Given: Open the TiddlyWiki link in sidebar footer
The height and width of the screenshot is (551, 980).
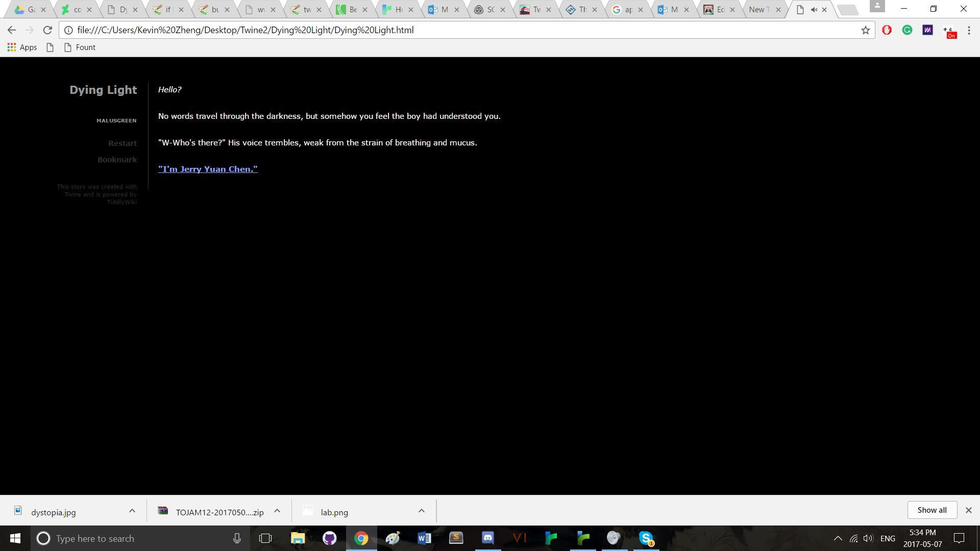Looking at the screenshot, I should coord(122,202).
